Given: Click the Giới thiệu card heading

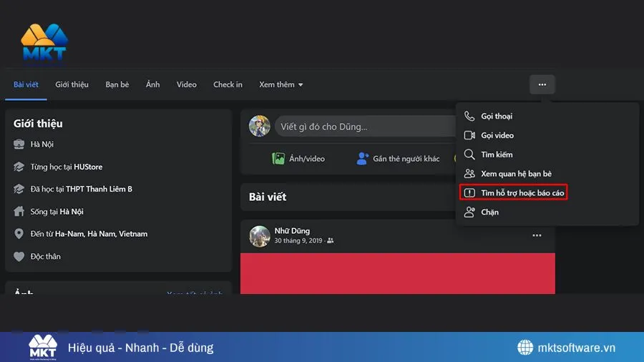Looking at the screenshot, I should [38, 124].
